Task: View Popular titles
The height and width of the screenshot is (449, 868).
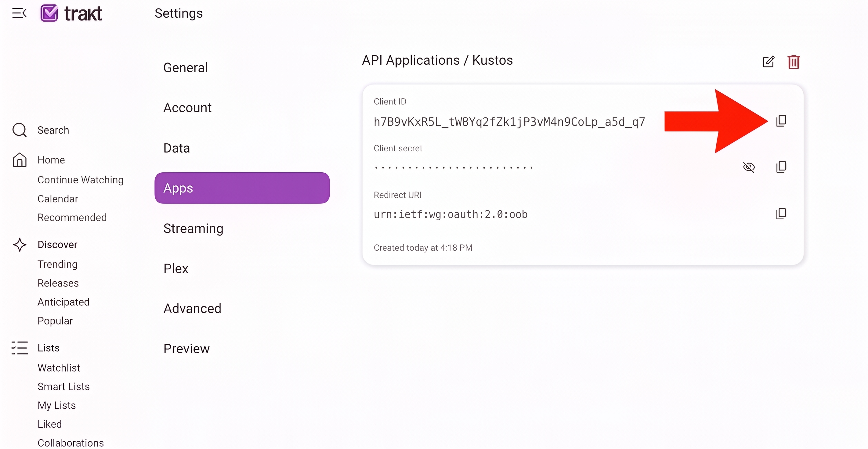Action: 55,321
